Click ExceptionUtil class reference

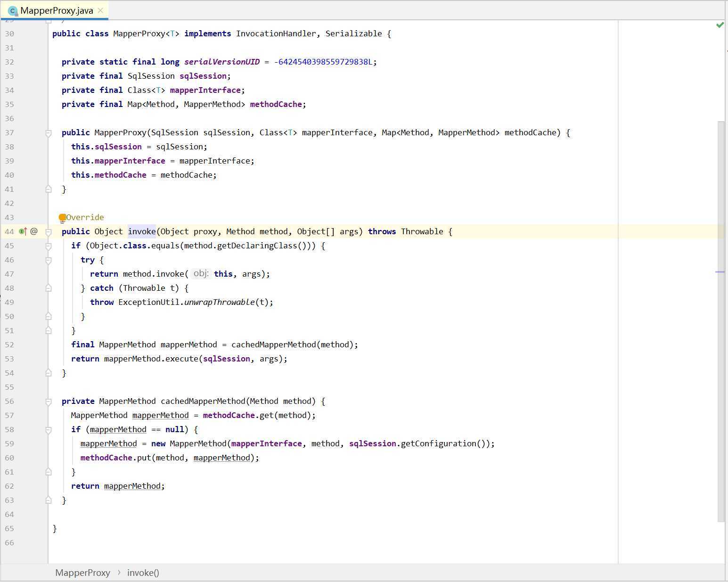point(149,302)
